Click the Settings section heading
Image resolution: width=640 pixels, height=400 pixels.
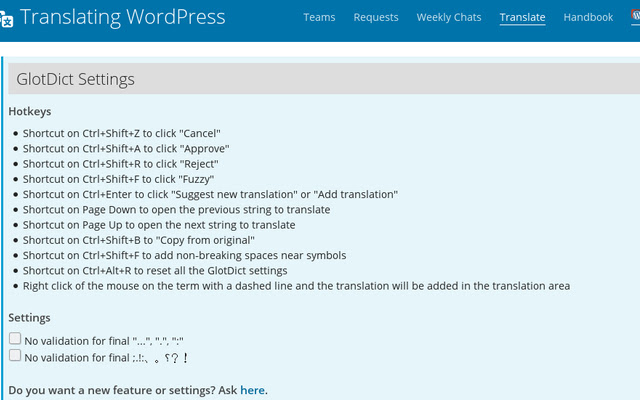coord(29,318)
